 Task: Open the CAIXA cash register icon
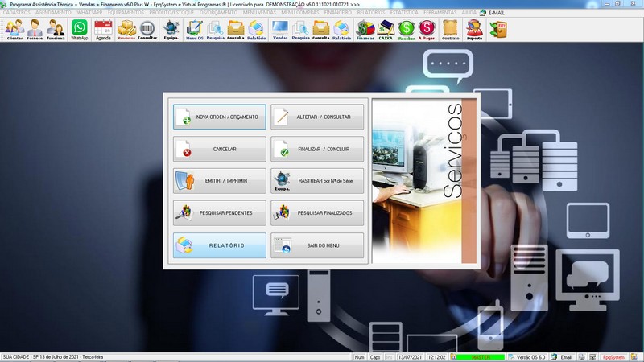click(386, 30)
